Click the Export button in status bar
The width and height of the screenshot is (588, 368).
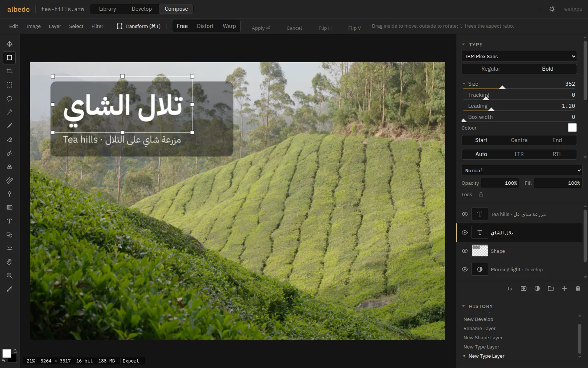(131, 361)
